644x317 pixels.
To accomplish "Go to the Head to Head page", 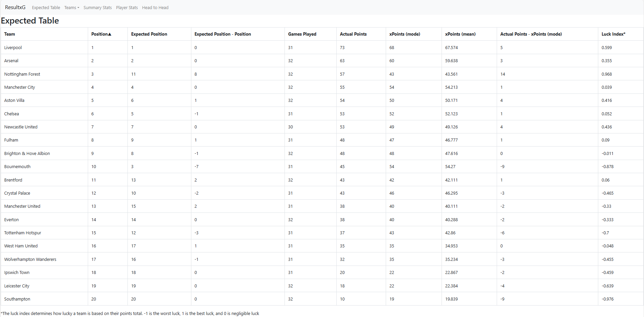I will pos(155,7).
